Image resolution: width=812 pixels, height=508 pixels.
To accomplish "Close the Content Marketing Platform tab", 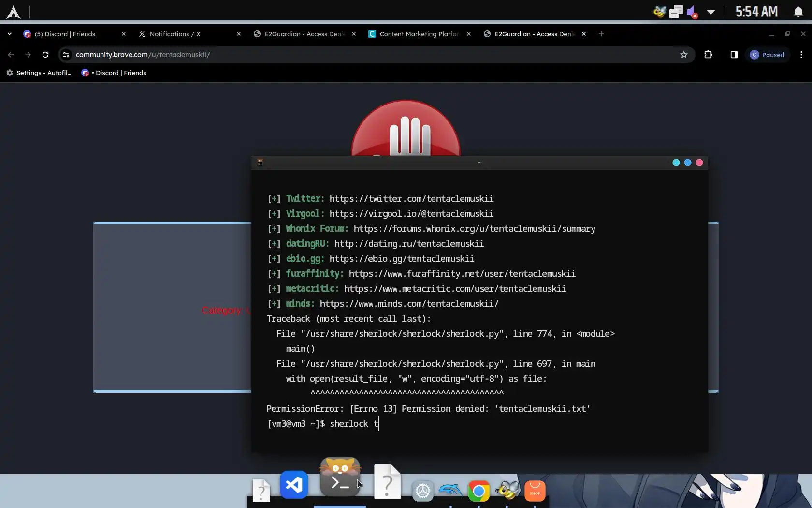I will point(469,34).
